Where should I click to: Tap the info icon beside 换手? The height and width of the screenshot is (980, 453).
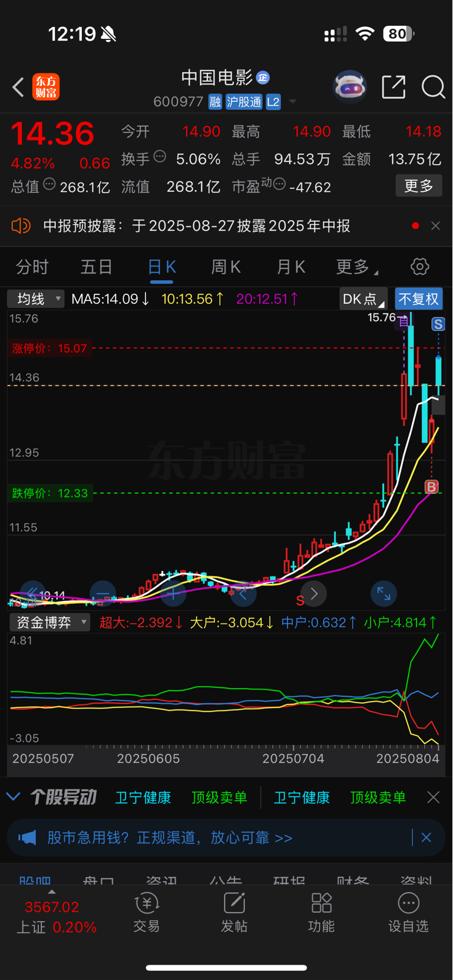(160, 157)
